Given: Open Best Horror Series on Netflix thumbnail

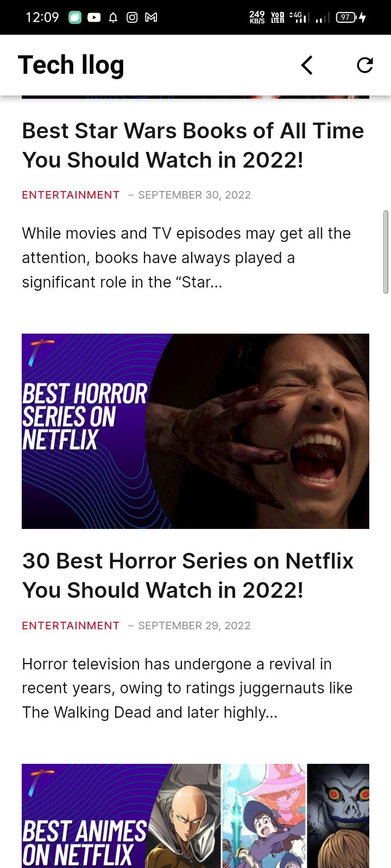Looking at the screenshot, I should (x=195, y=431).
